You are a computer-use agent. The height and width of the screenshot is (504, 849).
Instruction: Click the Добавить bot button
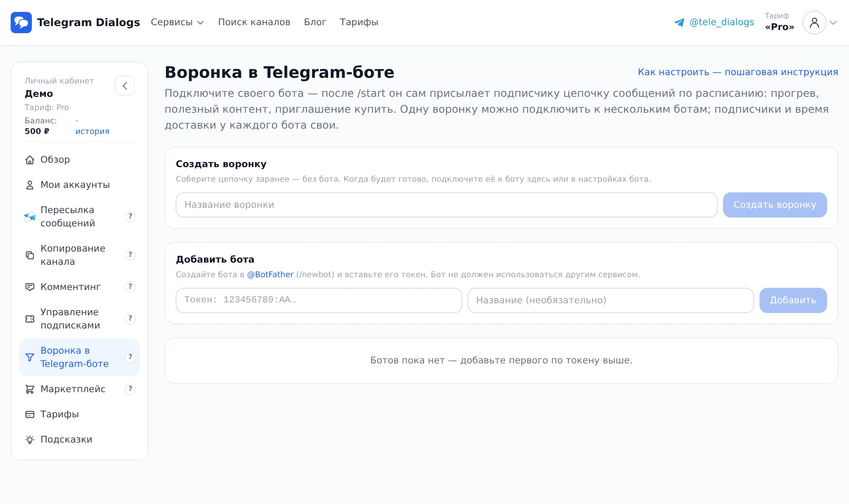click(x=793, y=300)
